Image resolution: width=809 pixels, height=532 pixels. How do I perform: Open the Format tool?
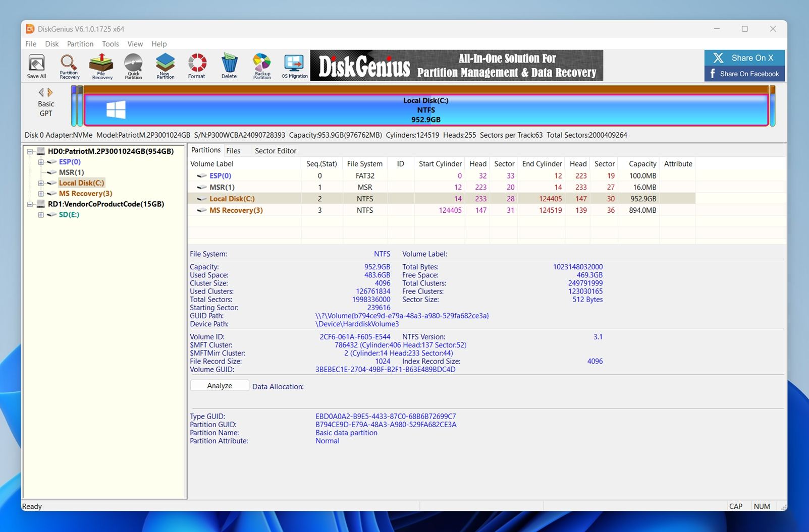tap(197, 66)
